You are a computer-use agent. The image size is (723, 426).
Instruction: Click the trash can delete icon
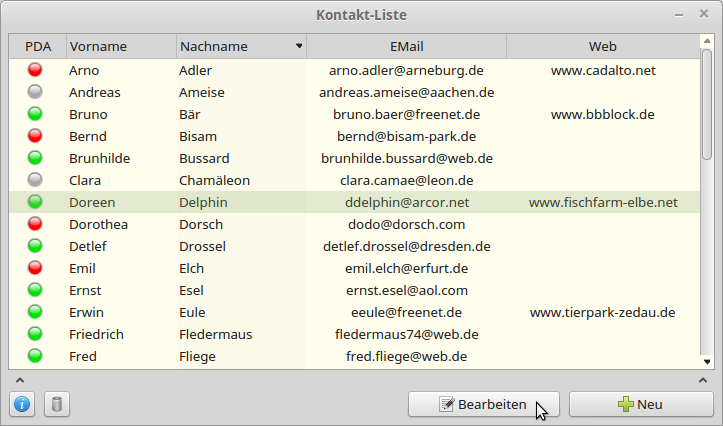pyautogui.click(x=57, y=404)
